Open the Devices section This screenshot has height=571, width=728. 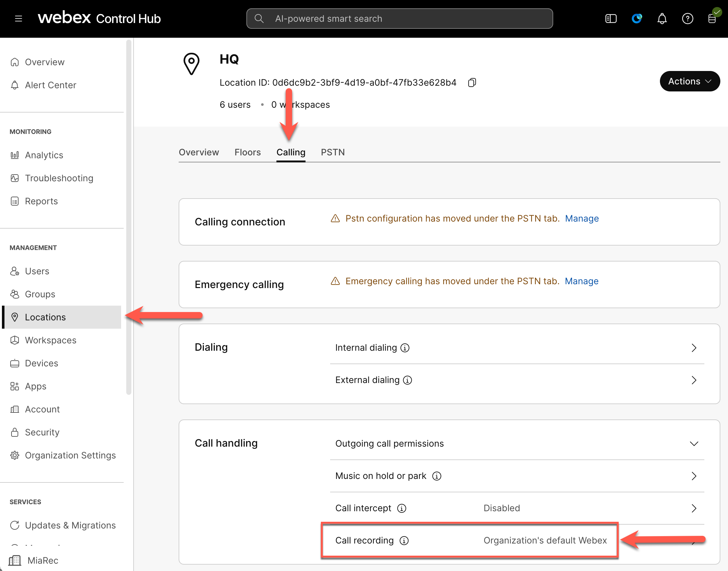point(41,363)
